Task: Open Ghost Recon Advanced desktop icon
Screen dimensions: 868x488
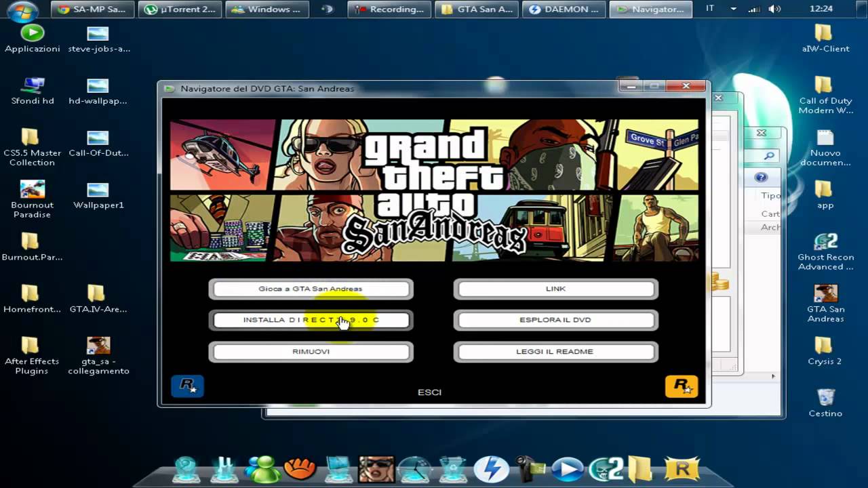Action: pyautogui.click(x=825, y=252)
